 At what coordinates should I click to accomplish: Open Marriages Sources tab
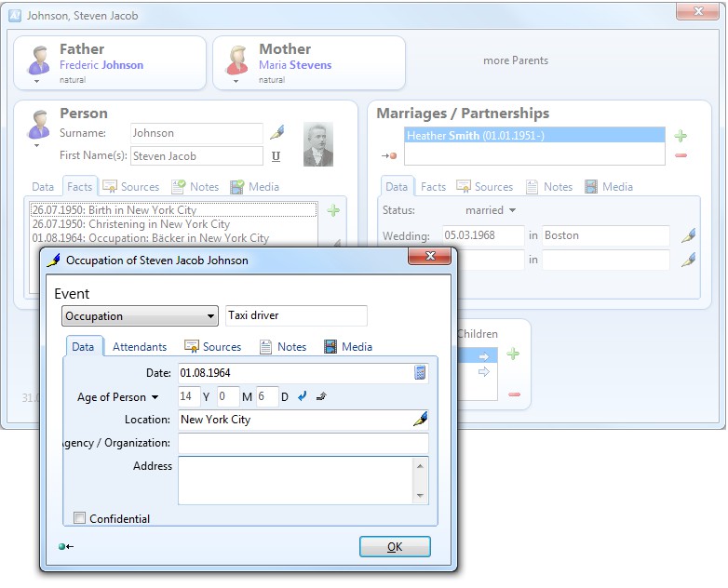(x=485, y=187)
